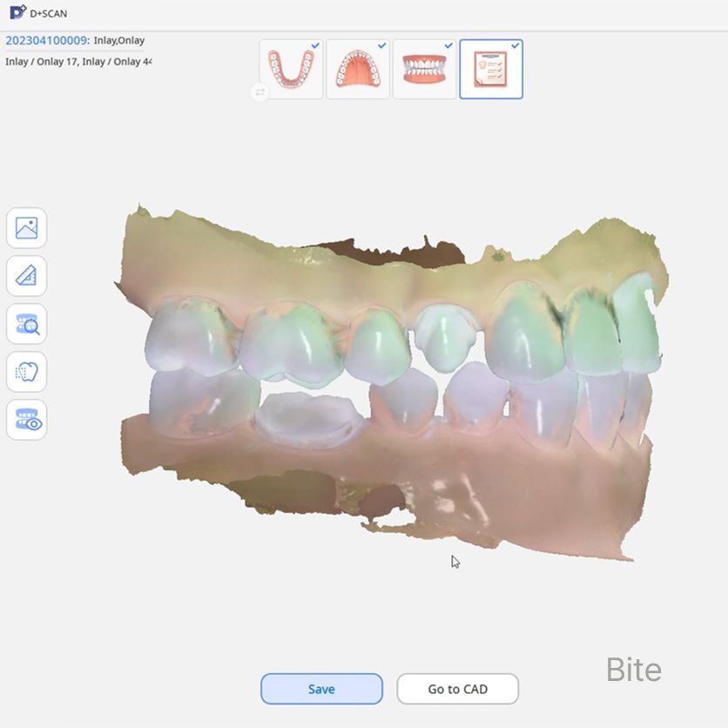Click the checkmark on upper jaw thumbnail
Image resolution: width=728 pixels, height=728 pixels.
point(382,46)
